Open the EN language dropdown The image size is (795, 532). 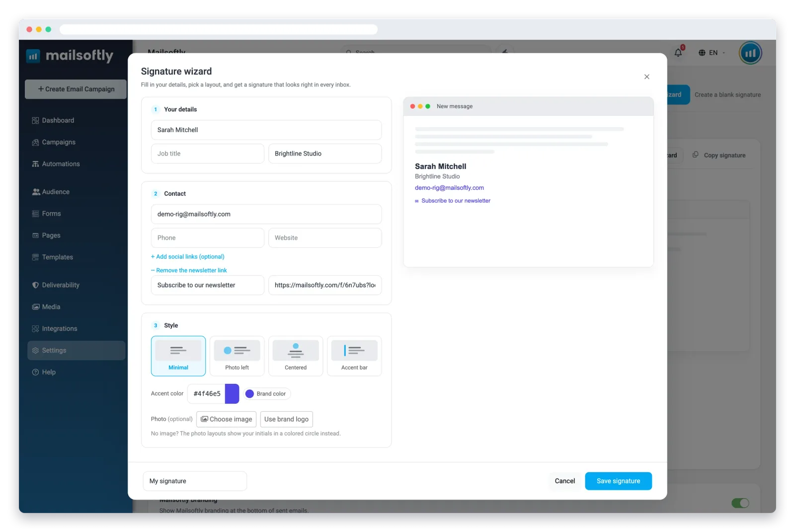click(x=712, y=53)
